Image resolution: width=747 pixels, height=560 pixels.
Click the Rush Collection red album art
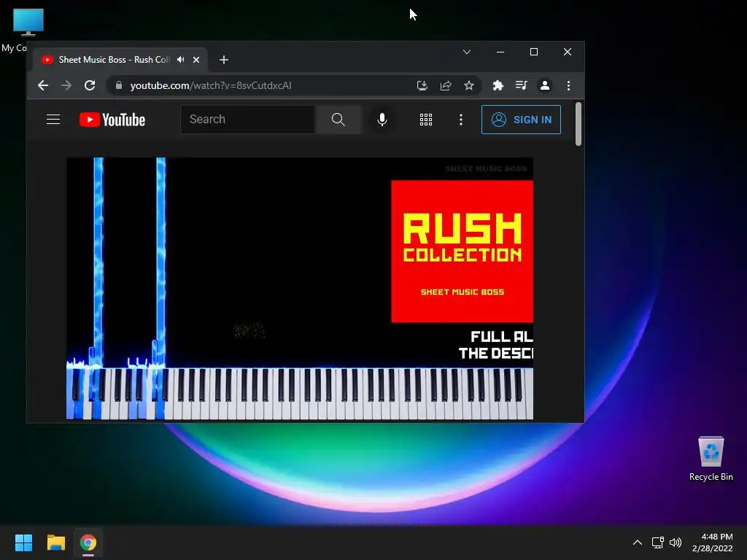[462, 251]
